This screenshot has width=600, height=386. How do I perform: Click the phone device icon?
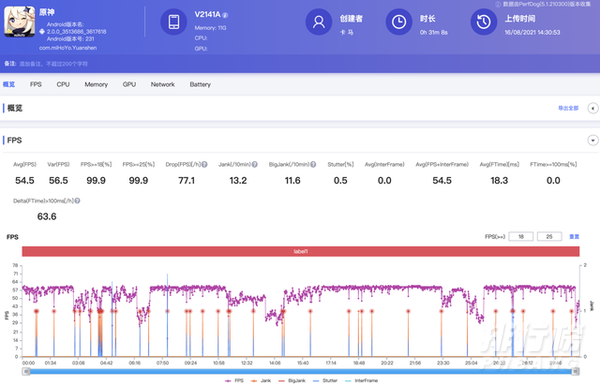pyautogui.click(x=174, y=22)
